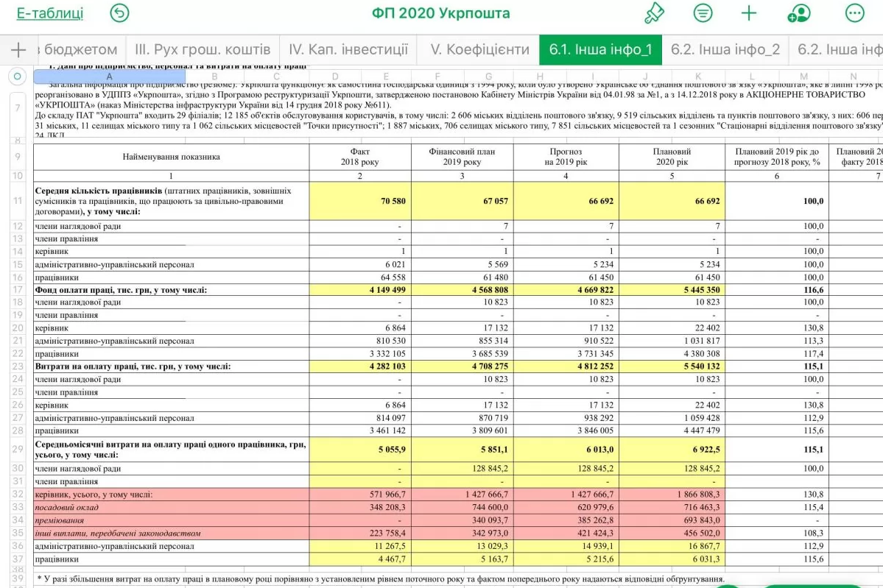The height and width of the screenshot is (588, 883).
Task: Select row 17 header number
Action: (x=17, y=290)
